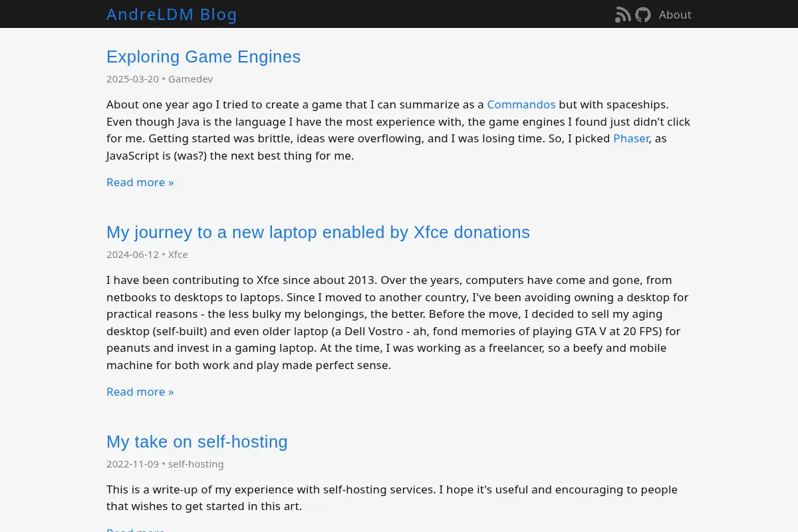The image size is (798, 532).
Task: Open the My take on self-hosting title
Action: click(x=197, y=442)
